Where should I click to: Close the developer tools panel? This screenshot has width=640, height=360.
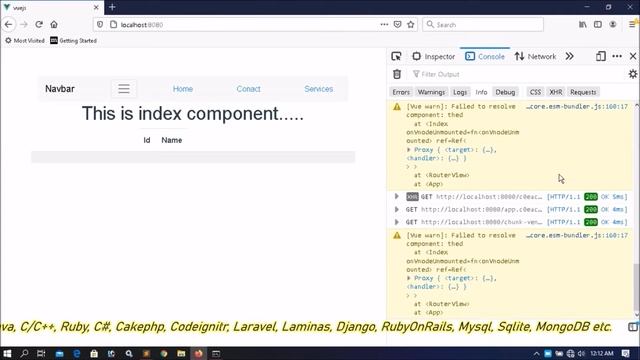(633, 56)
